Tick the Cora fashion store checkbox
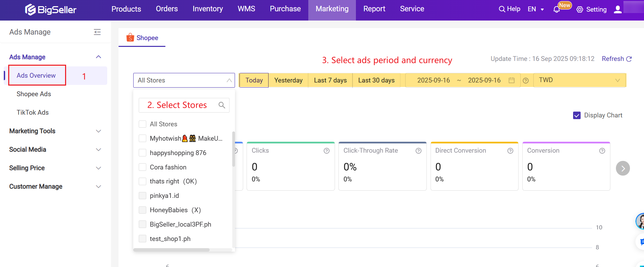Screen dimensions: 644x267 (x=143, y=167)
